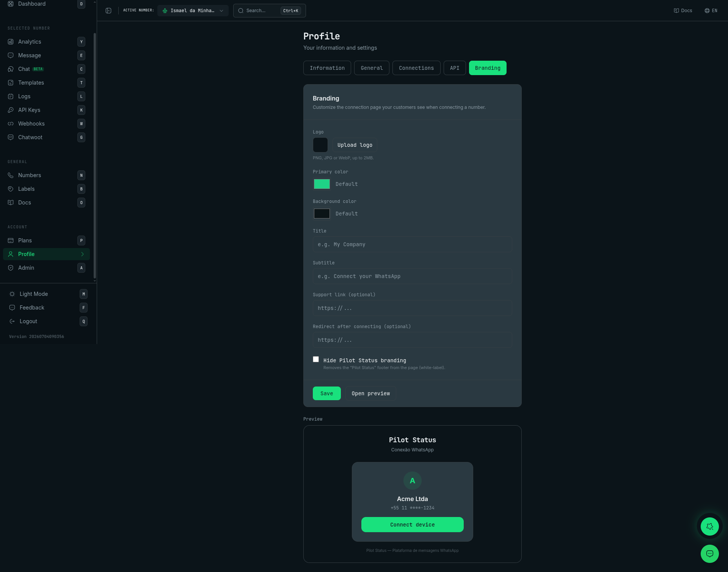Click the Profile user icon in sidebar
Image resolution: width=728 pixels, height=572 pixels.
[x=11, y=254]
